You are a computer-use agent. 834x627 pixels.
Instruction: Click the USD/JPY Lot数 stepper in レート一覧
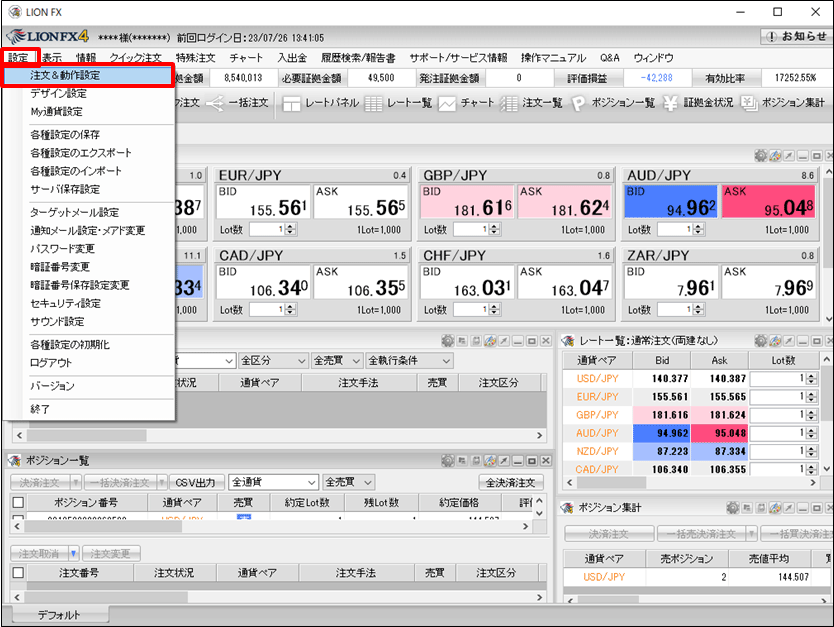pos(812,379)
